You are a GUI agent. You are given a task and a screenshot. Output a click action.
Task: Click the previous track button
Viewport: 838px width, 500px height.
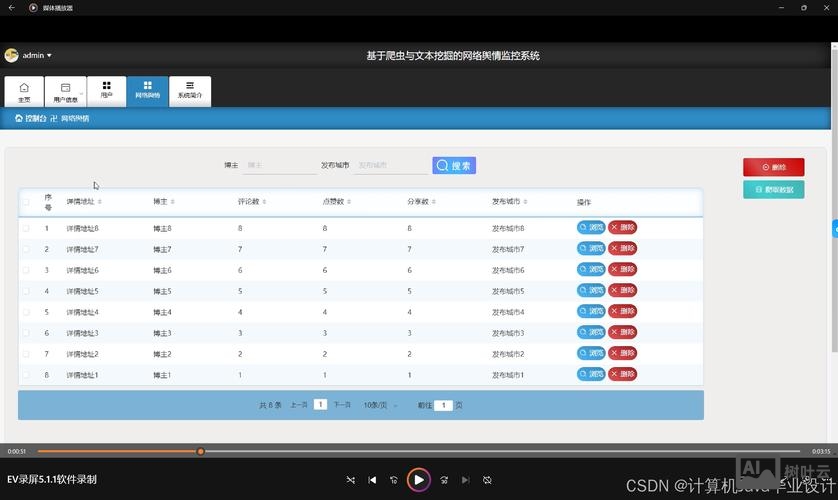pyautogui.click(x=373, y=480)
